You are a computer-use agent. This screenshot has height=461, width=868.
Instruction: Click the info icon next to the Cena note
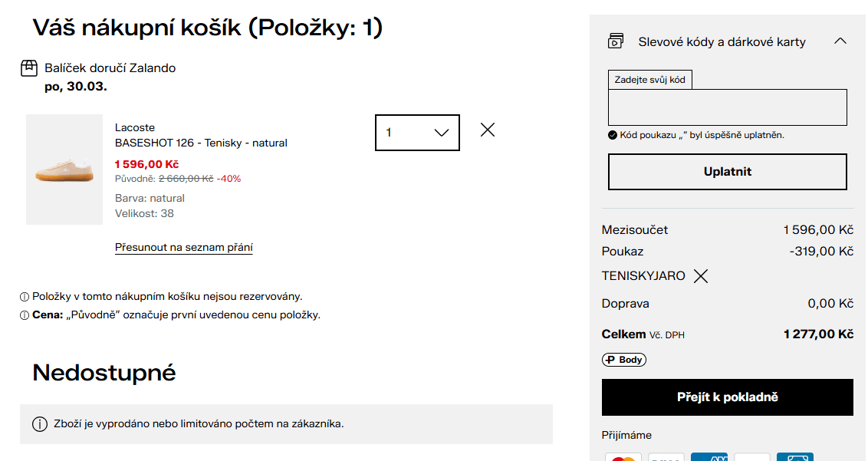point(25,314)
